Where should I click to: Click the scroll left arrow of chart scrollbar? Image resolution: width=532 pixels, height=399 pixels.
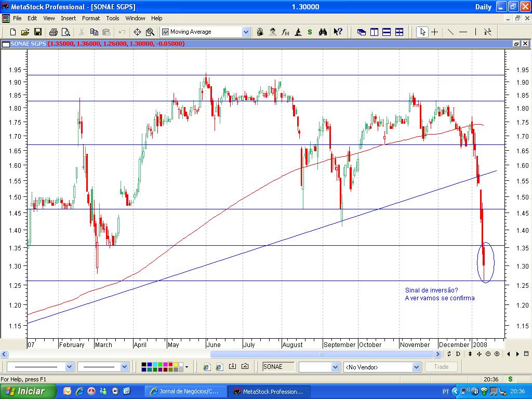4,354
